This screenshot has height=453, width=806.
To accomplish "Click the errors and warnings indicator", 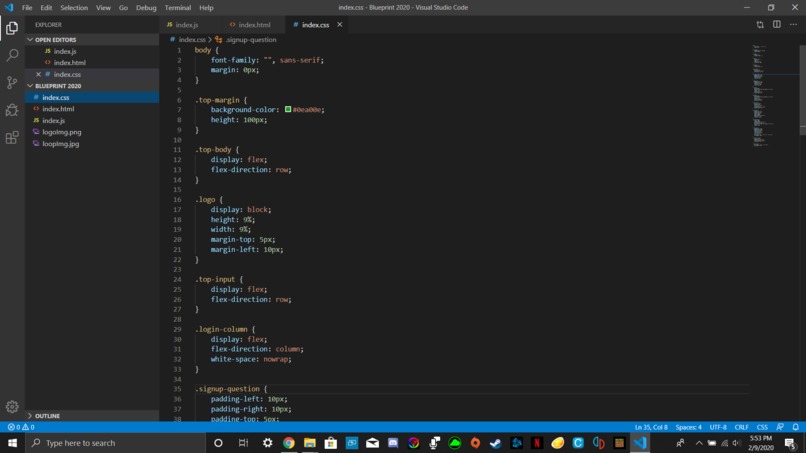I will 21,427.
